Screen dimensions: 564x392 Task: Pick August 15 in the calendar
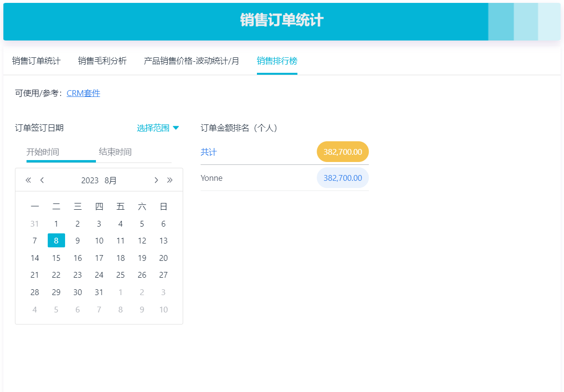pyautogui.click(x=56, y=258)
